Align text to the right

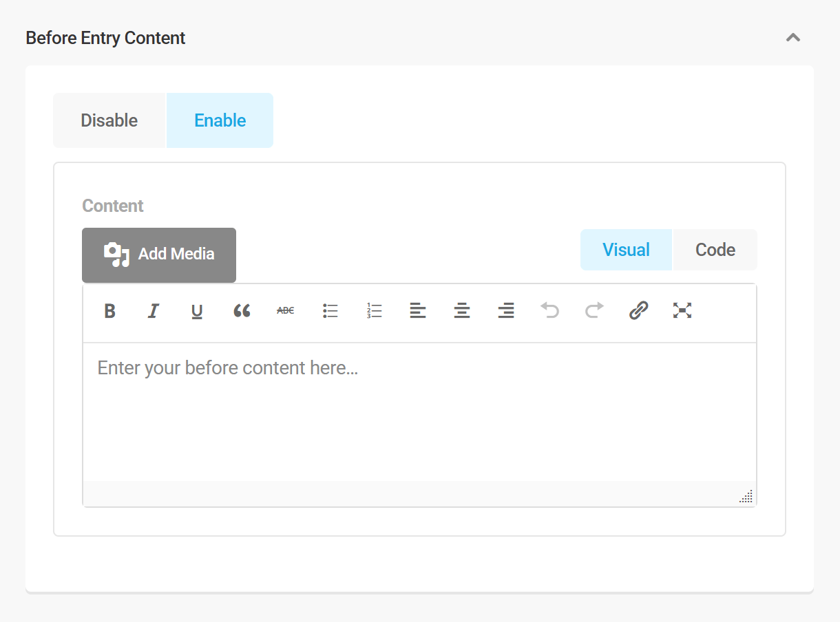pyautogui.click(x=506, y=310)
